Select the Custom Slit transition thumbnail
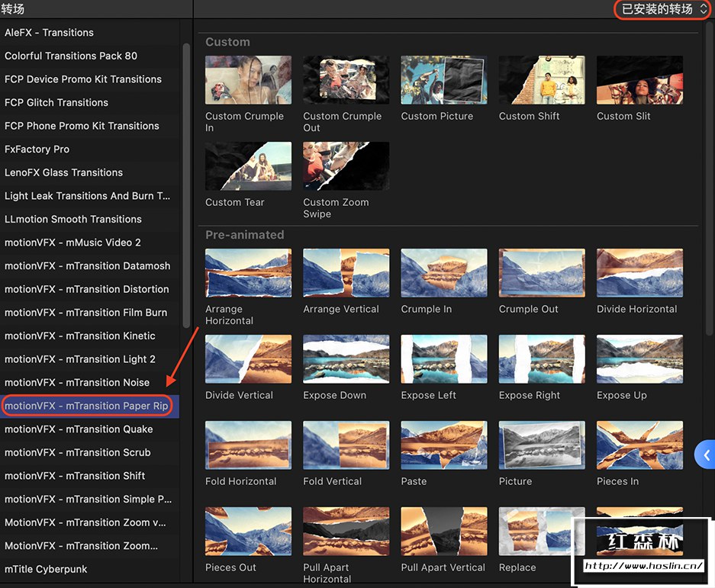 (x=639, y=80)
